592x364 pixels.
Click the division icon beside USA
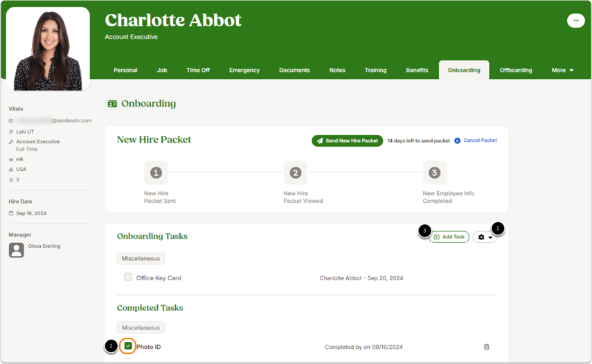[x=11, y=170]
